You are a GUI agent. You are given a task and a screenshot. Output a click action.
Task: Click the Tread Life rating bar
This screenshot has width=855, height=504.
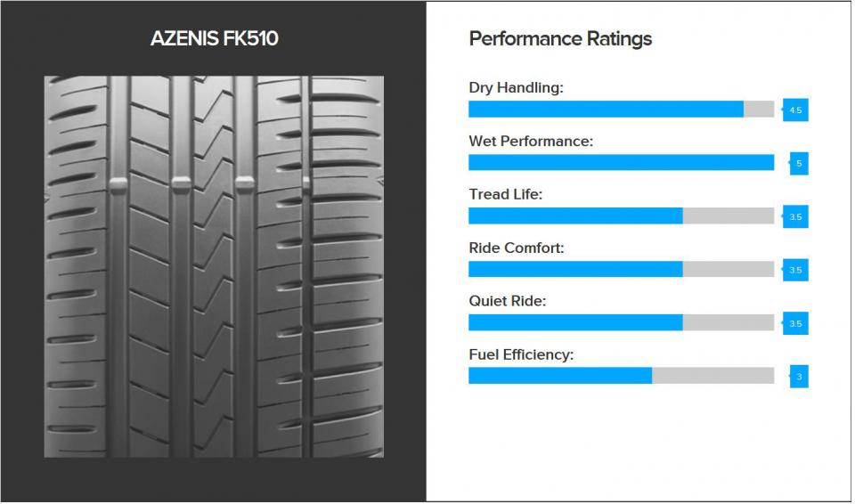[621, 216]
